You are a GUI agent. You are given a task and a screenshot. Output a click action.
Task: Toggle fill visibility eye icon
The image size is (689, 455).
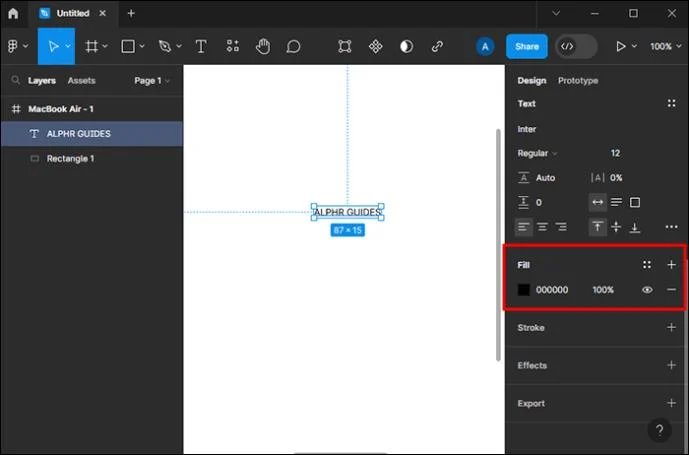647,290
